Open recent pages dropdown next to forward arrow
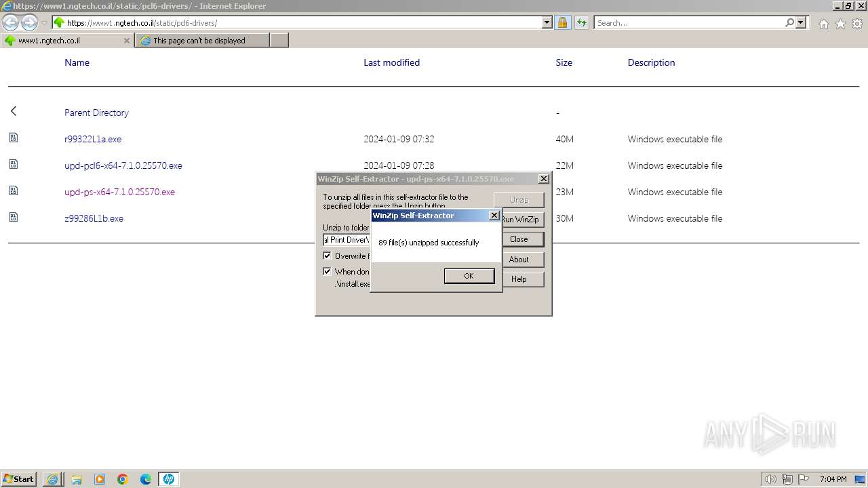This screenshot has width=868, height=488. [44, 23]
